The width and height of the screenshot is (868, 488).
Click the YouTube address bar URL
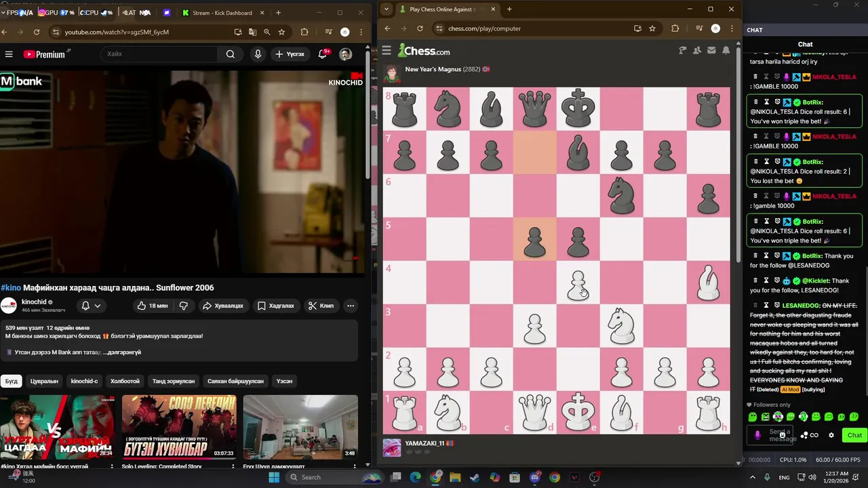coord(117,32)
